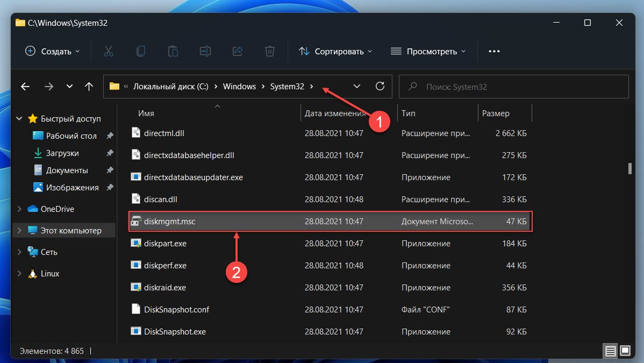This screenshot has width=644, height=363.
Task: Expand the Linux tree node
Action: click(19, 273)
